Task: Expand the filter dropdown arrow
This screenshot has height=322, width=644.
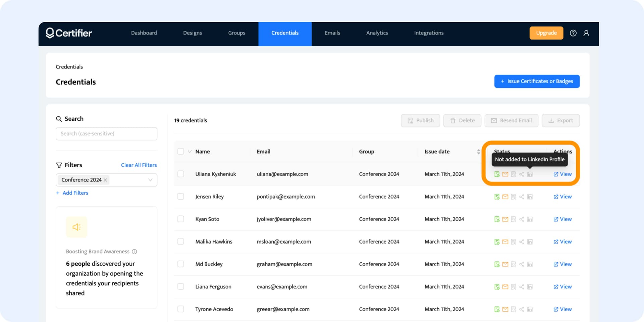Action: (x=150, y=180)
